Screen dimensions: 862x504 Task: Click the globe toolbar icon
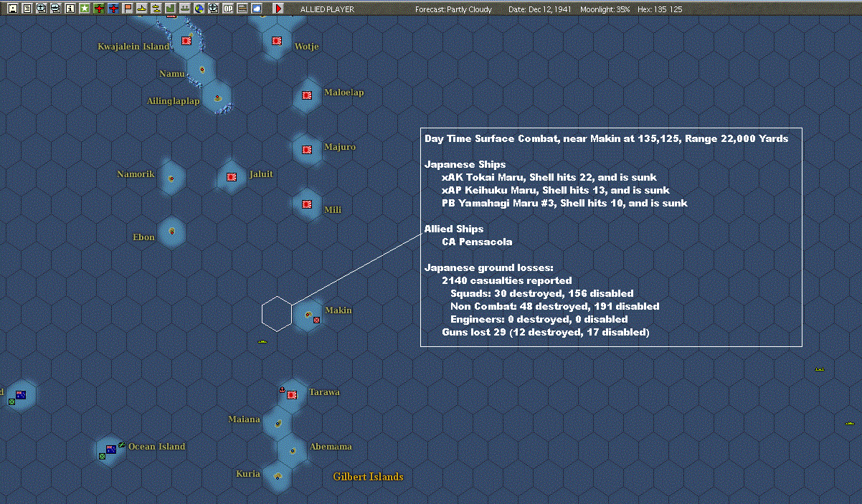199,9
